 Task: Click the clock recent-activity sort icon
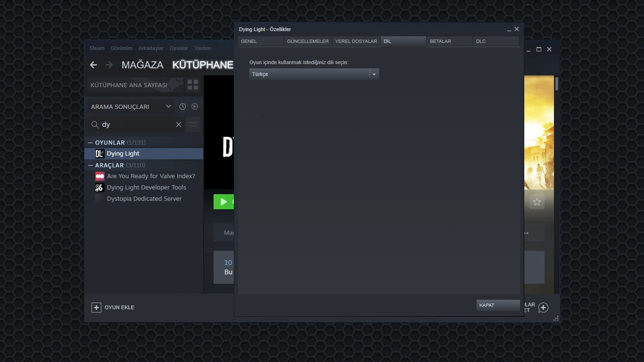[182, 107]
